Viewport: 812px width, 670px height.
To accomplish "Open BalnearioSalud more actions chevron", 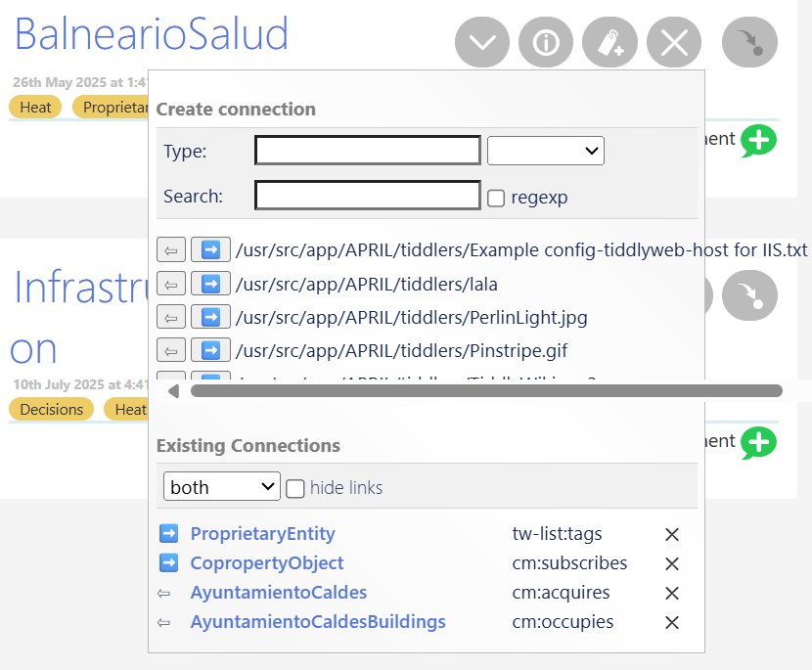I will pyautogui.click(x=482, y=42).
